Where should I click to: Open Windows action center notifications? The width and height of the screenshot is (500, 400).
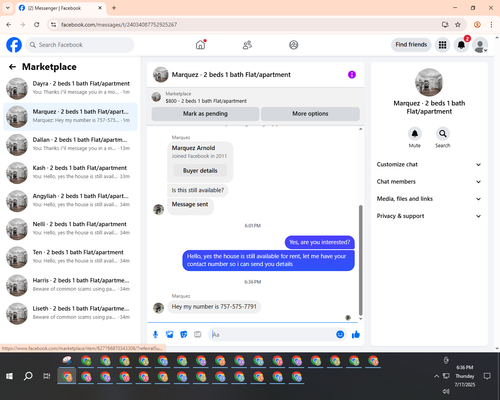point(487,376)
